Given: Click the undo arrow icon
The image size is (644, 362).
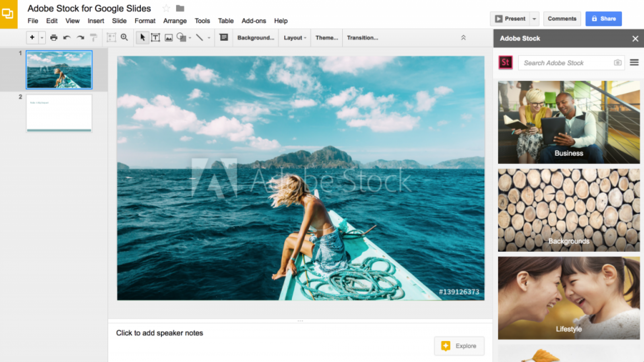Looking at the screenshot, I should [67, 38].
